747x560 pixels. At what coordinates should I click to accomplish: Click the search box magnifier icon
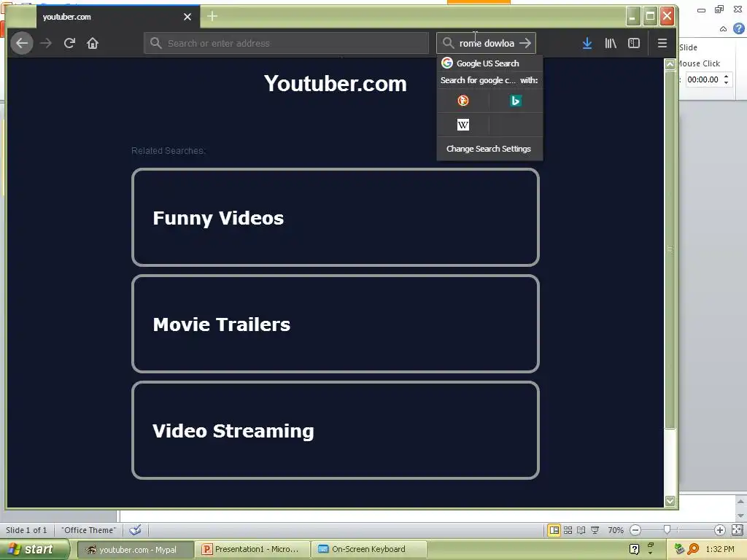coord(448,43)
